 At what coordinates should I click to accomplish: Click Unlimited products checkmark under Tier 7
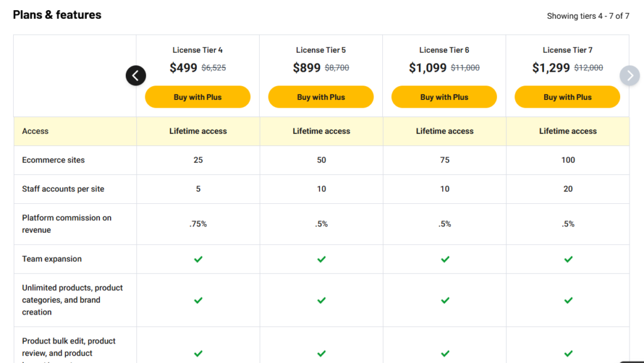pyautogui.click(x=569, y=300)
